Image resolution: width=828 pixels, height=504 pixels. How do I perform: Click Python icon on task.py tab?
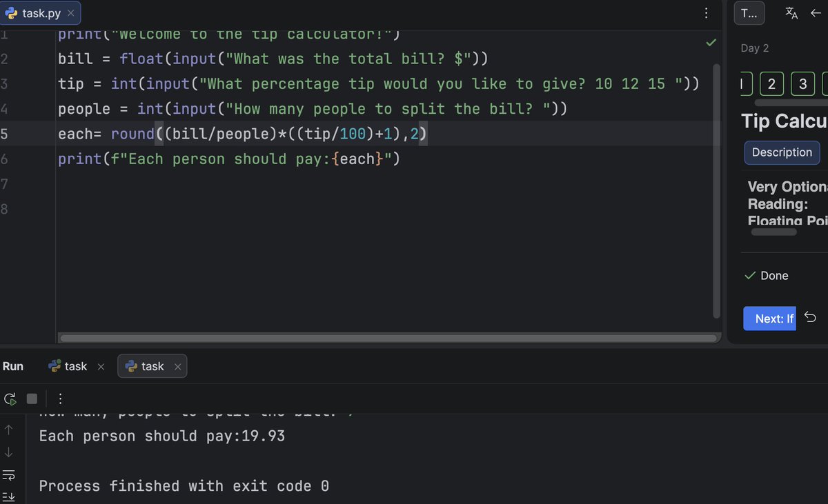[11, 13]
